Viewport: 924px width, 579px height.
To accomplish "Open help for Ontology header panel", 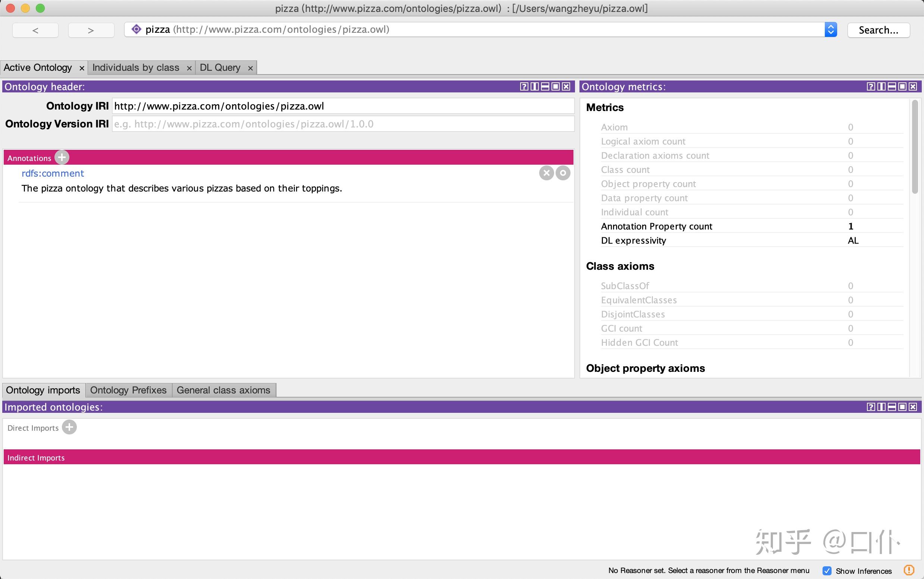I will tap(524, 86).
